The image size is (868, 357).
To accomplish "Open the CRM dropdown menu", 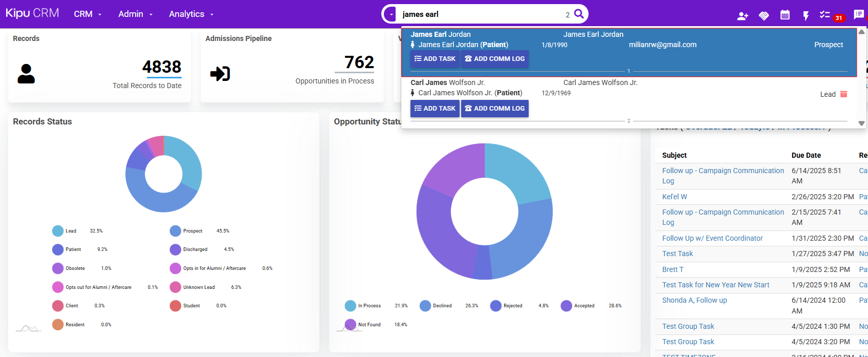I will point(88,14).
